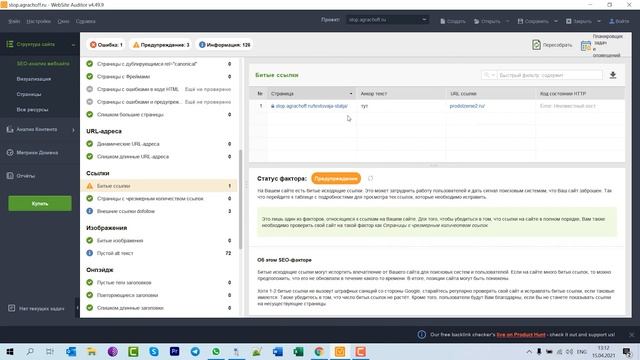Open the live on Product Hunt link
The height and width of the screenshot is (360, 640).
point(521,335)
